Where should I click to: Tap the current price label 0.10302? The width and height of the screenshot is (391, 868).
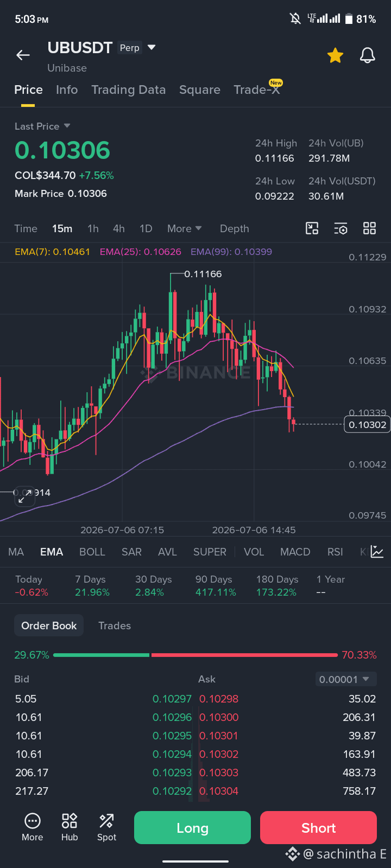click(368, 424)
